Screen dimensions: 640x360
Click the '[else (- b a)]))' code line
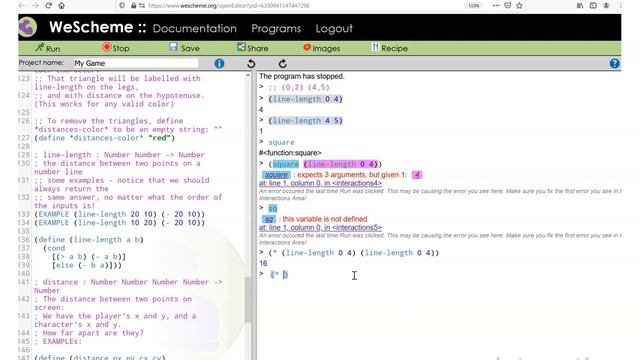pos(87,265)
